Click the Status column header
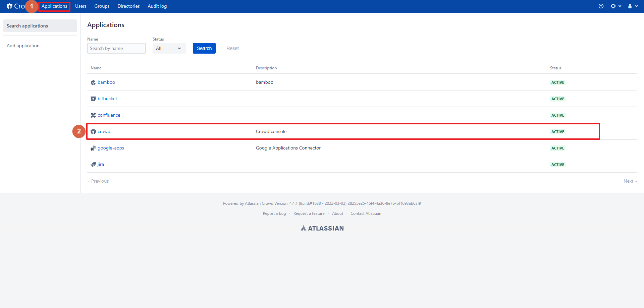The image size is (644, 308). pyautogui.click(x=555, y=68)
